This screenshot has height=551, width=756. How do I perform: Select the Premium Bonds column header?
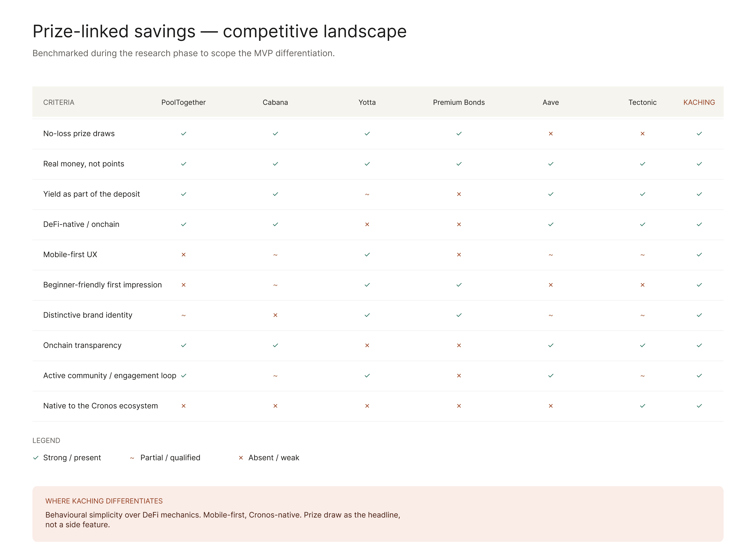(459, 102)
